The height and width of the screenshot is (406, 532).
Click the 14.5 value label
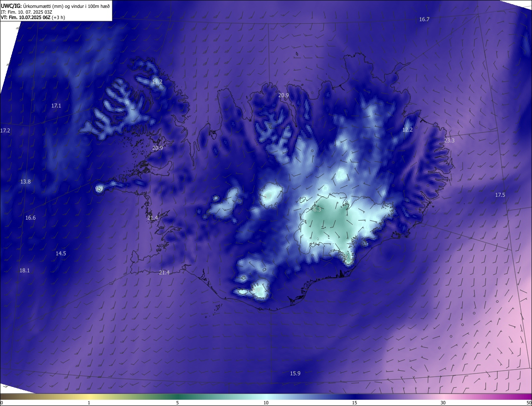[61, 253]
